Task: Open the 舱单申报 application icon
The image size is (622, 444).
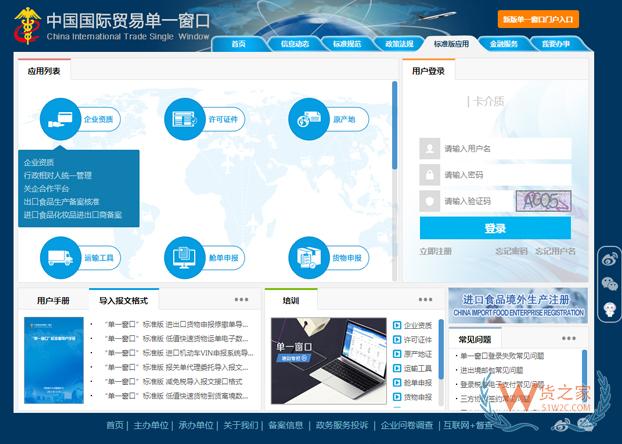Action: click(184, 258)
